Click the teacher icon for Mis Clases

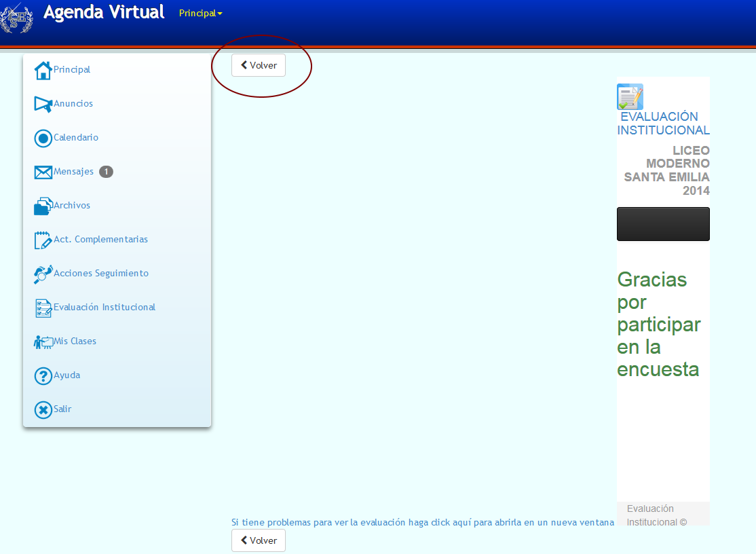43,342
